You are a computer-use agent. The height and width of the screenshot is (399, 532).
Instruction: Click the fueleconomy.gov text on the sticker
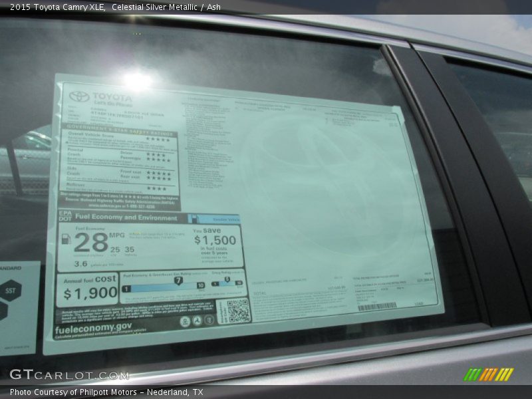click(x=93, y=329)
